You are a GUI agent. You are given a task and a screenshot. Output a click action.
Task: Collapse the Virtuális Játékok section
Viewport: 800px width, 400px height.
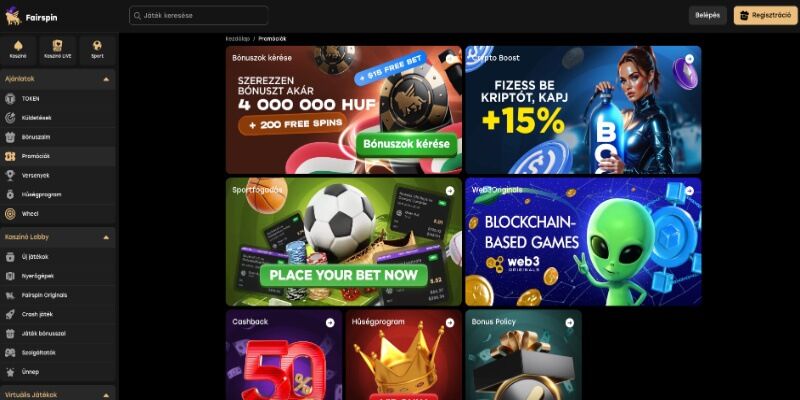(x=106, y=395)
